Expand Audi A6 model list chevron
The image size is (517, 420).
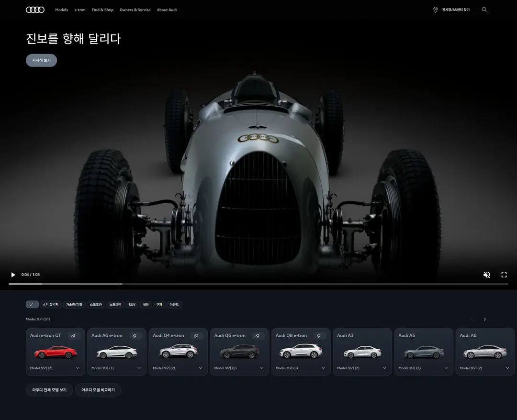(x=507, y=368)
